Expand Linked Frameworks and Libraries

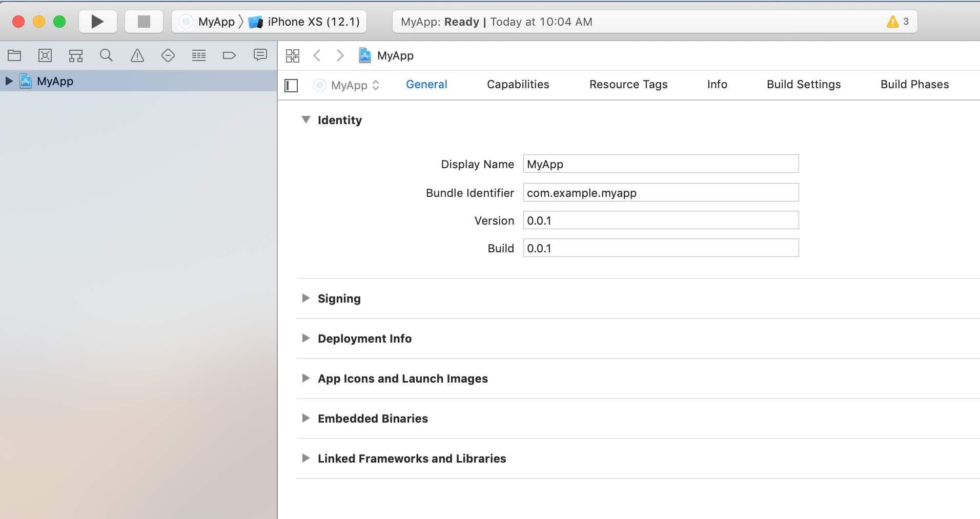(306, 458)
